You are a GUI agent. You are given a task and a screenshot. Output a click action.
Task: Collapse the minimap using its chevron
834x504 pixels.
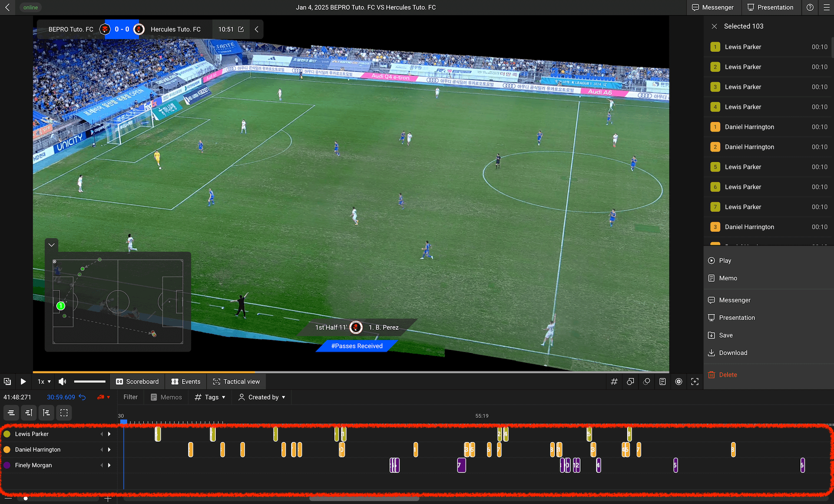click(x=52, y=245)
